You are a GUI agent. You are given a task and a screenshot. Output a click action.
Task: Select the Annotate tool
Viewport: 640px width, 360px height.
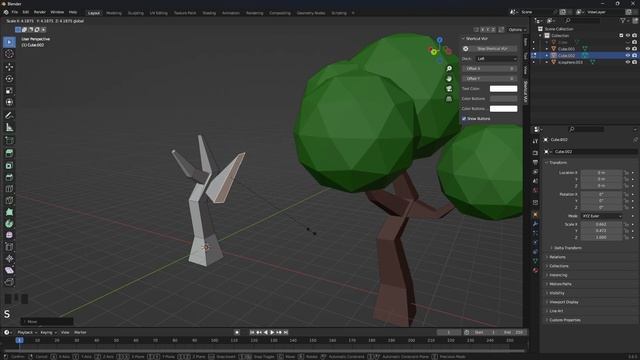pos(9,116)
